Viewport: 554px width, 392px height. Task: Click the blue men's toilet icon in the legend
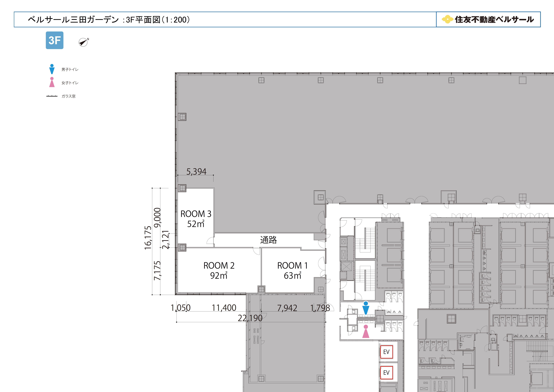52,69
